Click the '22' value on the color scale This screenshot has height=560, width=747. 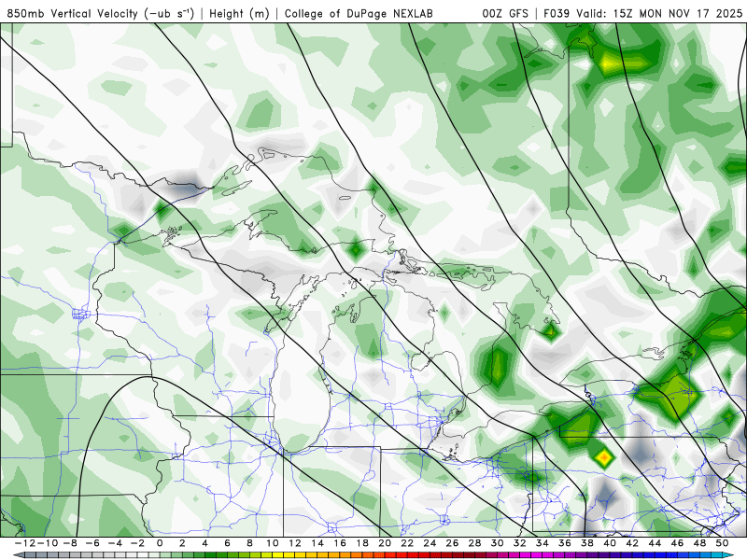[x=407, y=543]
